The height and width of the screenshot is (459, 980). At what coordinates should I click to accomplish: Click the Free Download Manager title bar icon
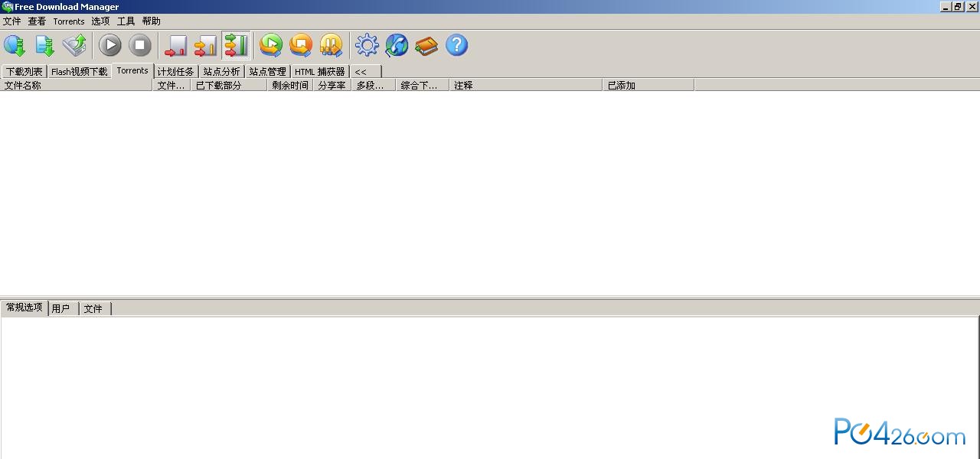pyautogui.click(x=8, y=7)
